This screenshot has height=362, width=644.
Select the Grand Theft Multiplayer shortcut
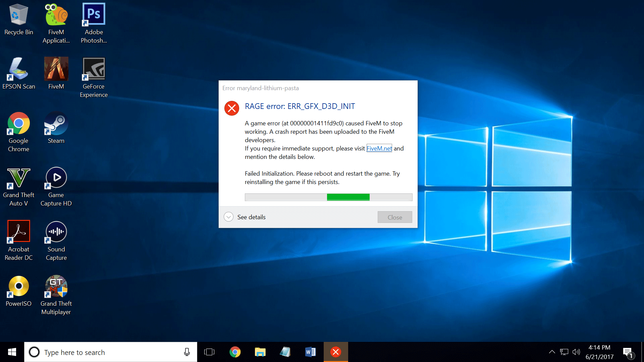tap(56, 295)
